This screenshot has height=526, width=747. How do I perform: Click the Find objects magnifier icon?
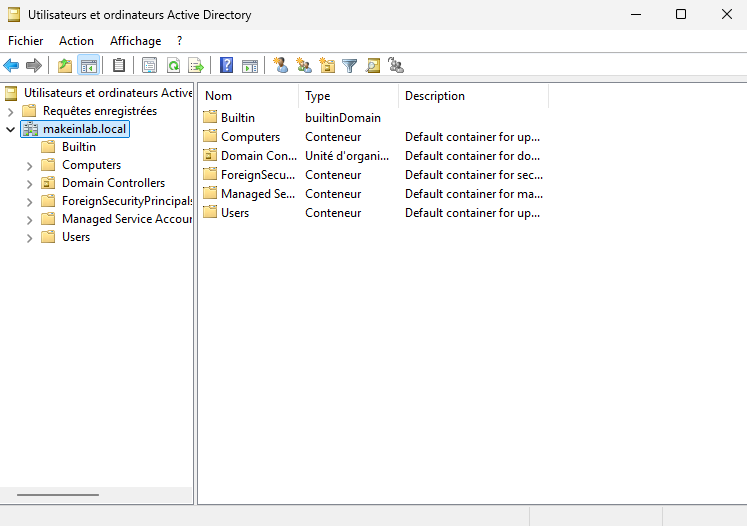coord(373,66)
